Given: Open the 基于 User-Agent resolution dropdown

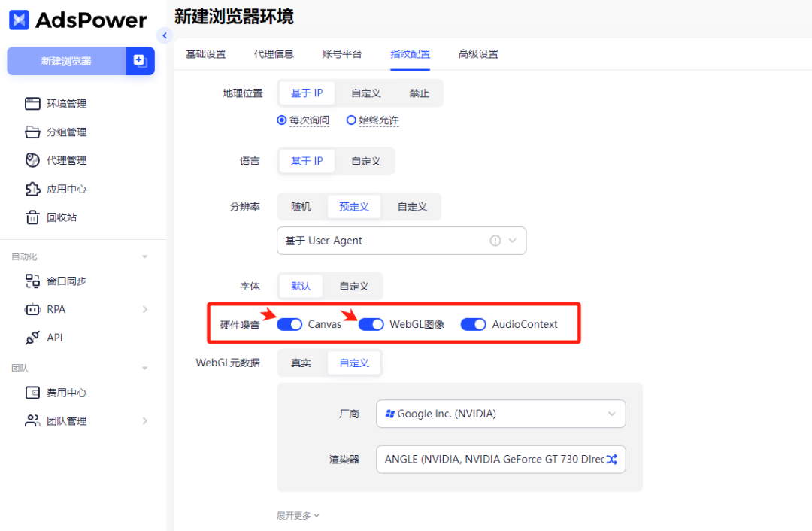Looking at the screenshot, I should 401,241.
